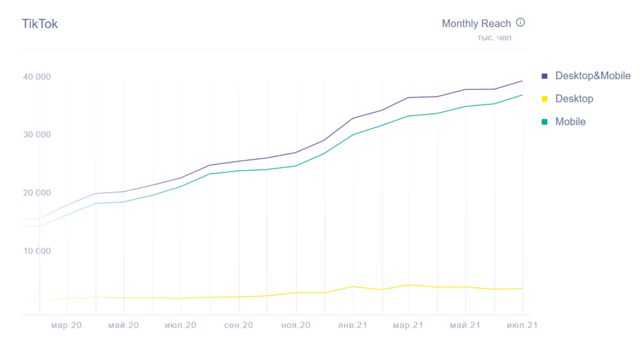Click the май.20 axis label
Viewport: 644px width, 352px height.
123,326
